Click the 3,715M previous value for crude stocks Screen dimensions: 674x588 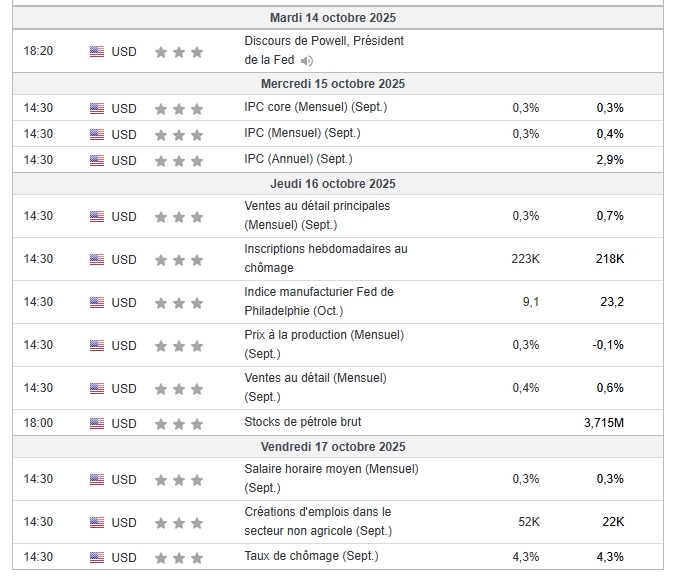[x=604, y=423]
